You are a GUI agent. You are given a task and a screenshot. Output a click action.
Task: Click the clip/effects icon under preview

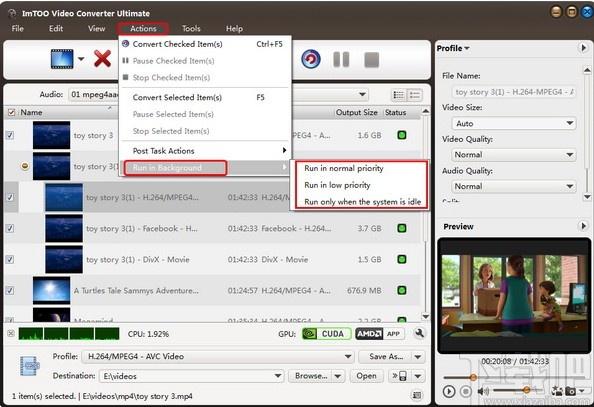pos(557,391)
